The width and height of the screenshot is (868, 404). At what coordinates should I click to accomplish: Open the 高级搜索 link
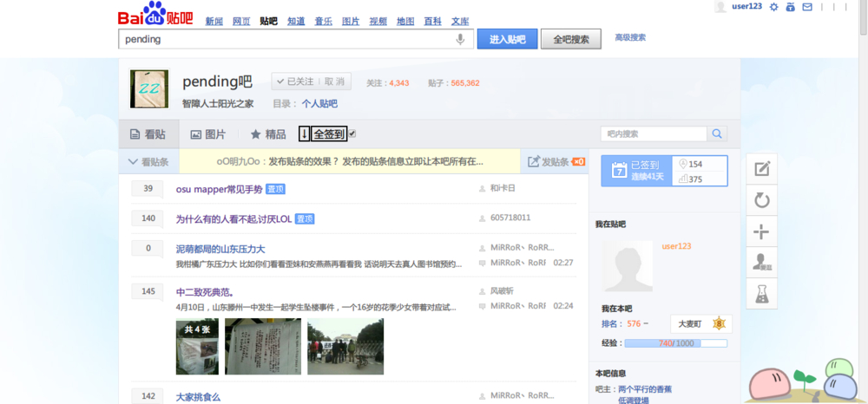630,37
